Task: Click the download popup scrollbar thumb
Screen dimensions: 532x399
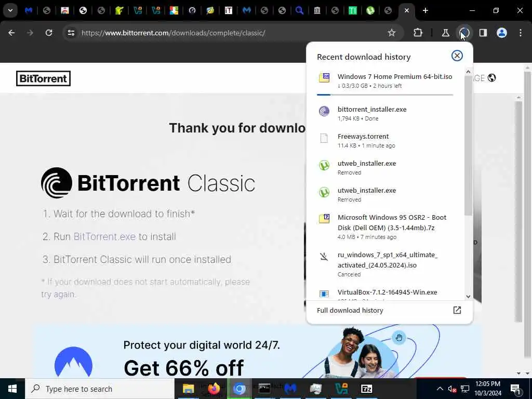Action: pyautogui.click(x=468, y=145)
